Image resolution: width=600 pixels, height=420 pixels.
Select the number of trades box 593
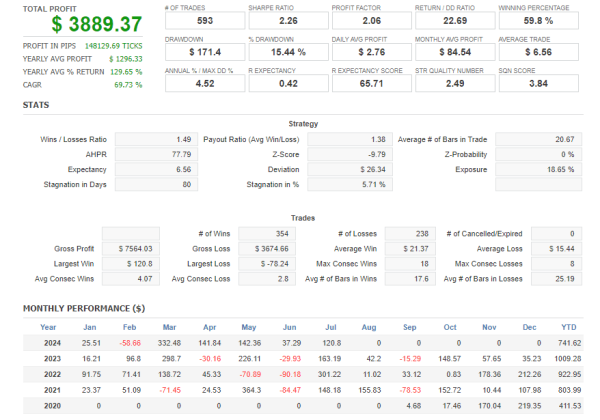tap(205, 21)
